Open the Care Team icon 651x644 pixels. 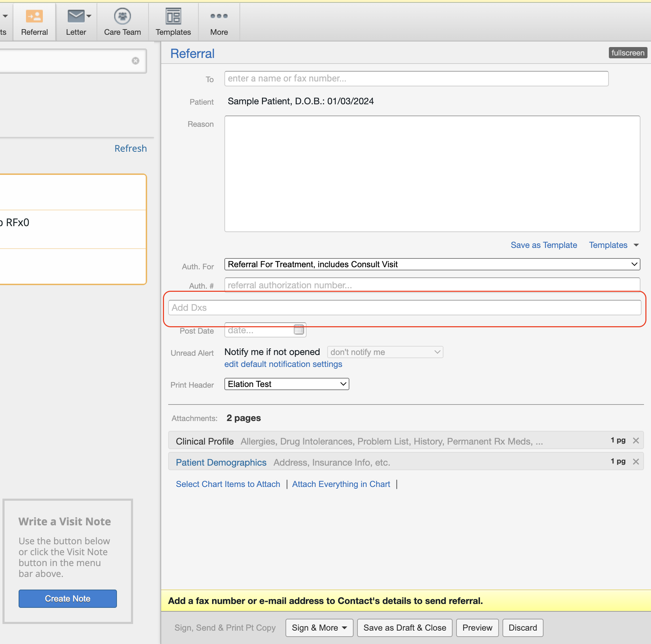click(122, 22)
